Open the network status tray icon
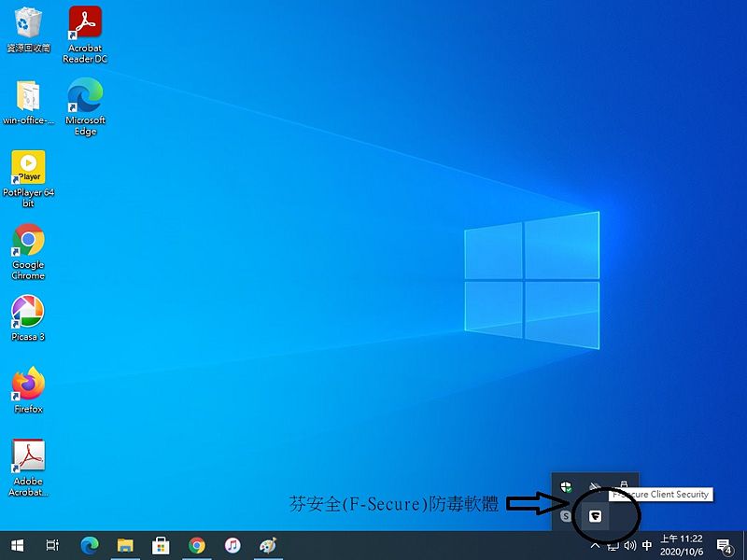 (613, 546)
